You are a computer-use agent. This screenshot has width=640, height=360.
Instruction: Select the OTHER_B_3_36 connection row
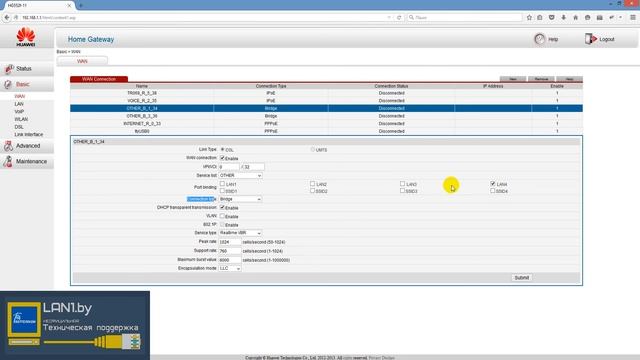click(326, 116)
